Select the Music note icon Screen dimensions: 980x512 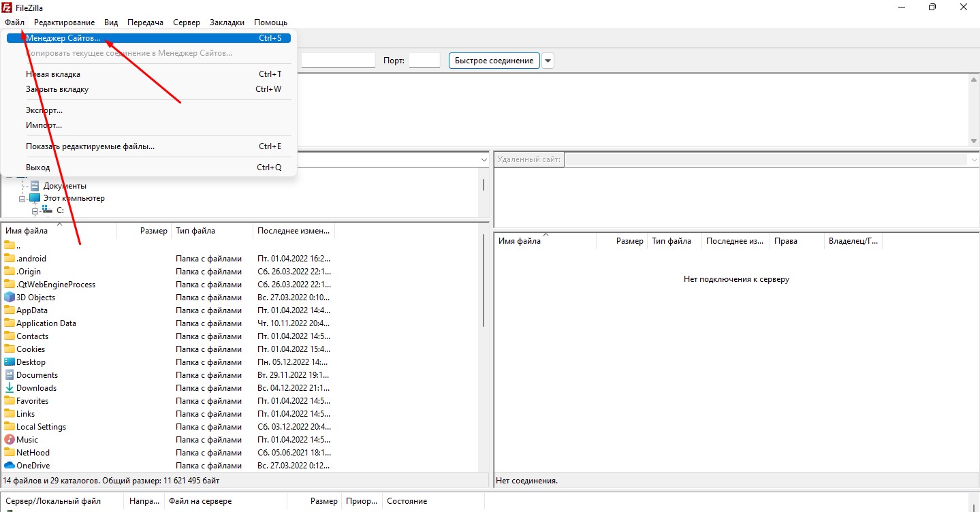click(10, 440)
